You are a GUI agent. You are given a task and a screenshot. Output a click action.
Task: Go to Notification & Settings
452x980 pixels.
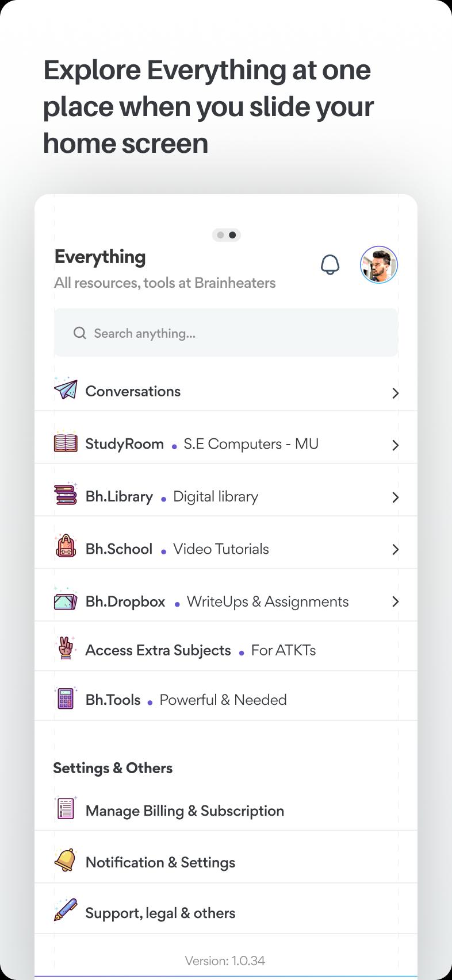(160, 862)
